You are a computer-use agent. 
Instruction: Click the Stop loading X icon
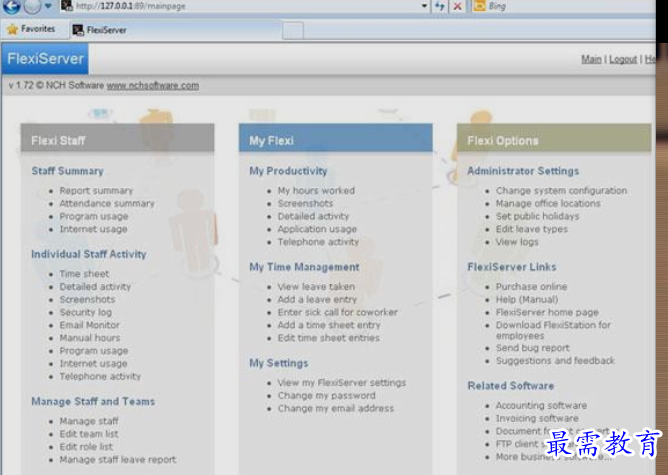pos(458,6)
